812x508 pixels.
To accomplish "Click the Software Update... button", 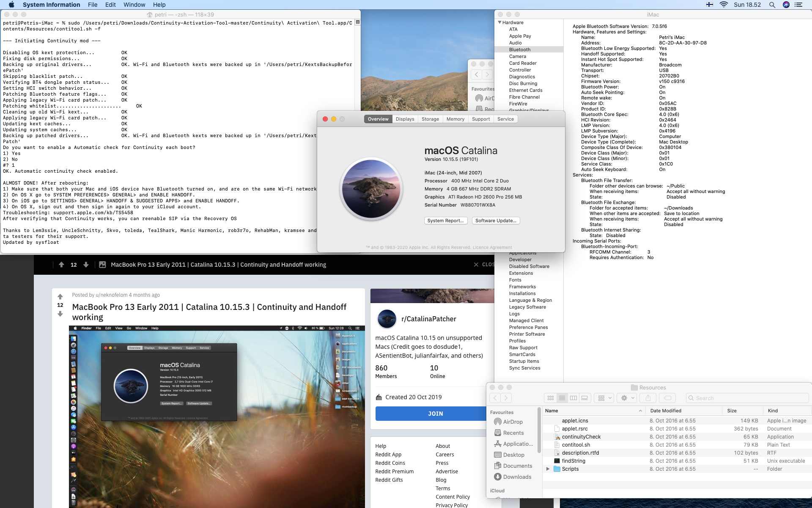I will (496, 221).
